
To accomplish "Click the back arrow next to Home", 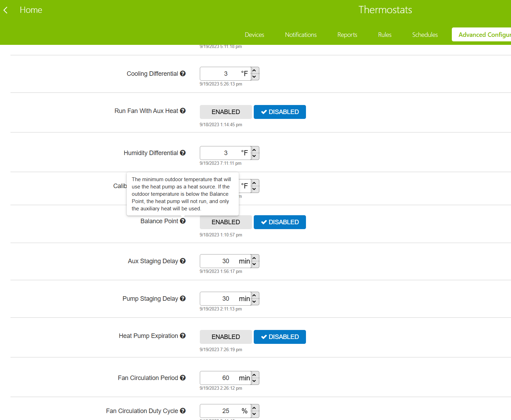I will (6, 10).
